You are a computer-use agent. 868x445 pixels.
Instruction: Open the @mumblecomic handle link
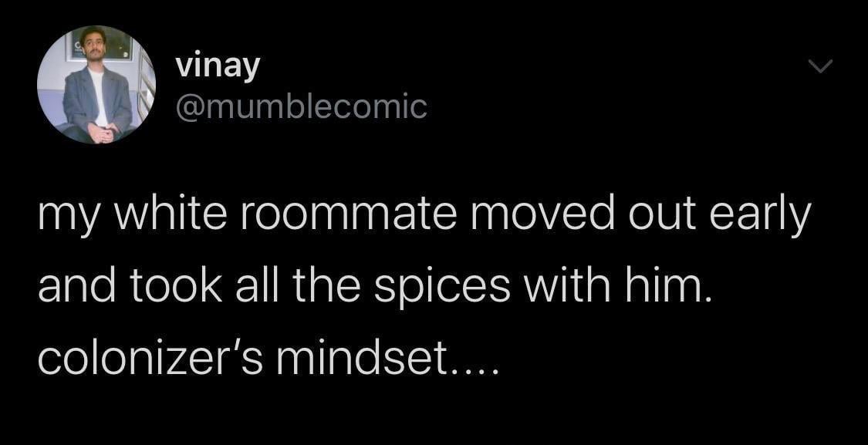[302, 107]
